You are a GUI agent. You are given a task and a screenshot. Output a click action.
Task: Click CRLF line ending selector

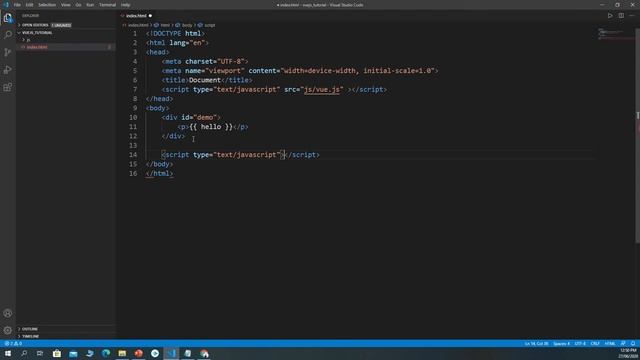click(x=595, y=344)
